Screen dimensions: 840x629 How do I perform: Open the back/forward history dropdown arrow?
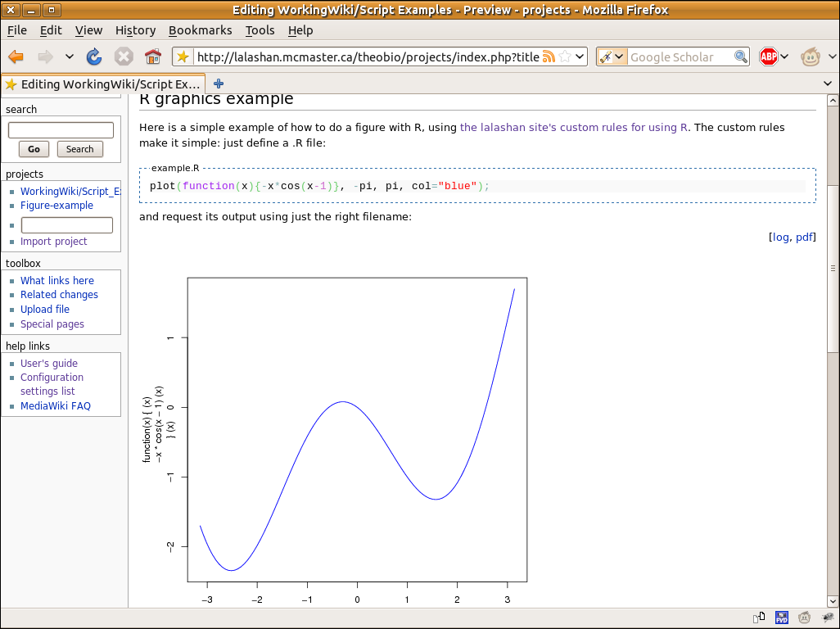coord(70,57)
